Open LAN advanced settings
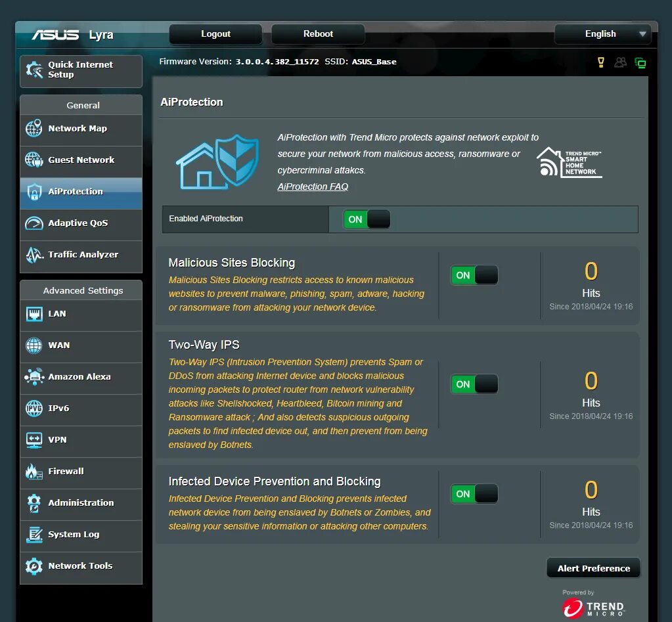672x622 pixels. point(81,314)
